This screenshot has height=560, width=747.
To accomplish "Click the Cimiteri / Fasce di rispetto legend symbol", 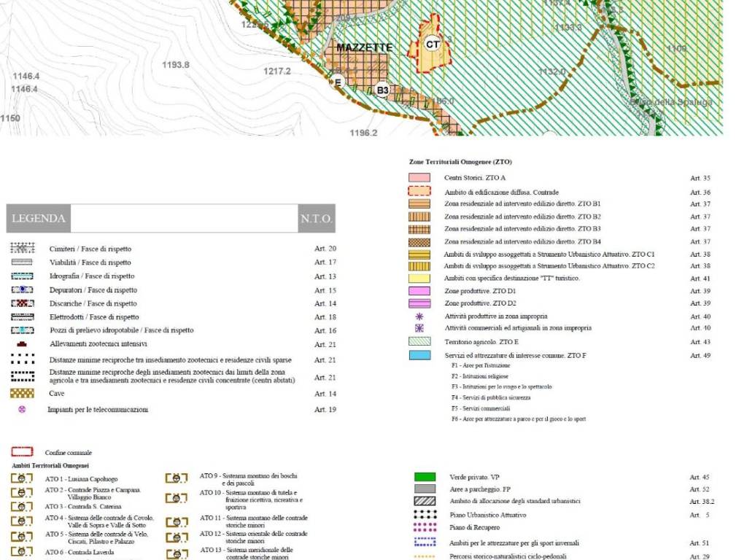I will point(23,248).
